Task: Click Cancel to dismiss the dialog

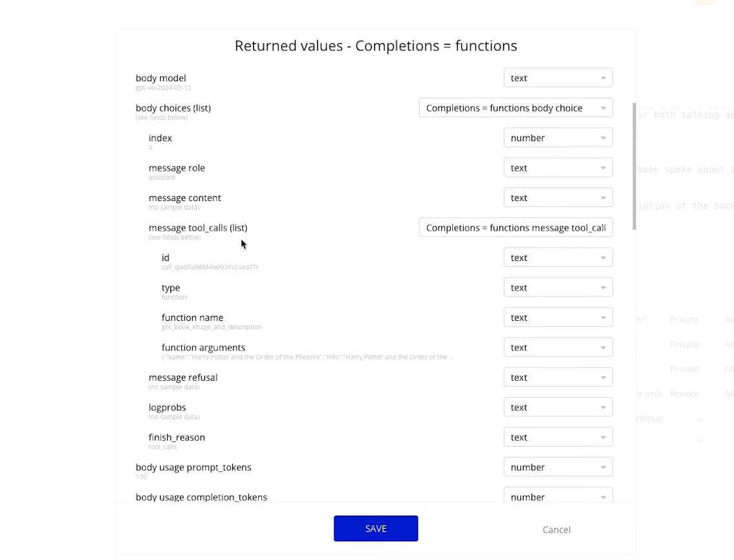Action: (x=556, y=529)
